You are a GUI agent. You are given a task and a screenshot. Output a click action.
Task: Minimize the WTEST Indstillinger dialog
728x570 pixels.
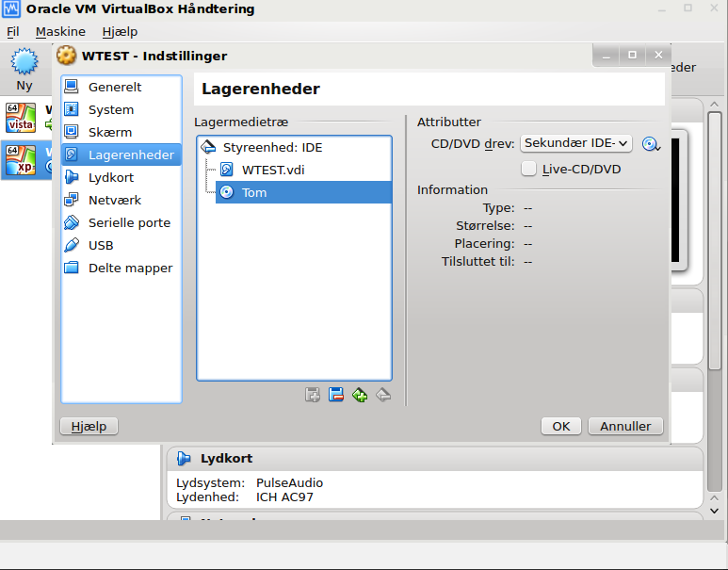coord(606,55)
